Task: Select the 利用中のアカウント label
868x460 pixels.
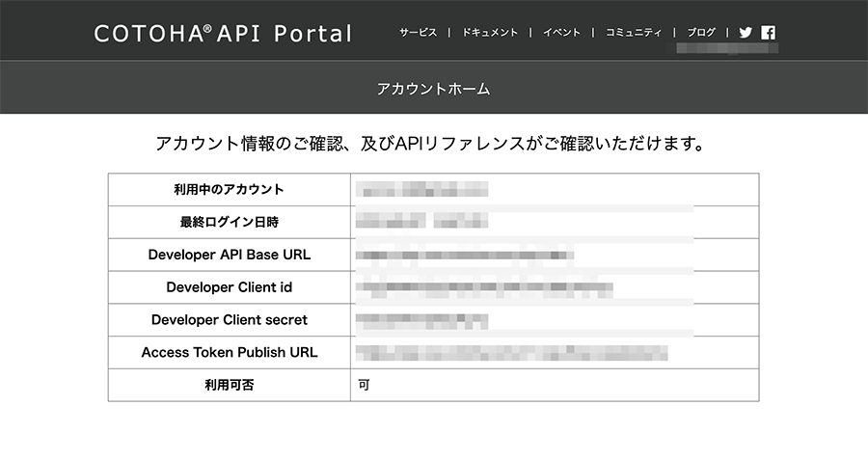Action: click(x=229, y=190)
